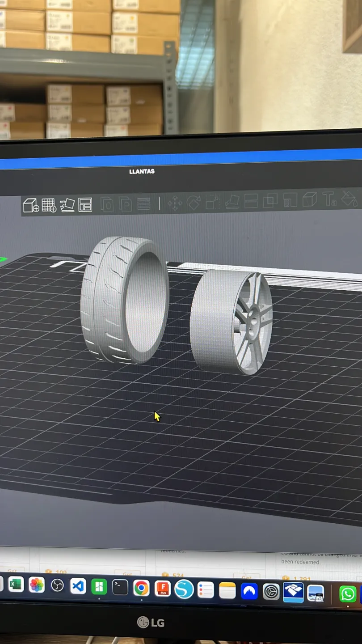The height and width of the screenshot is (644, 362).
Task: Open Google Chrome from the dock
Action: pos(141,588)
